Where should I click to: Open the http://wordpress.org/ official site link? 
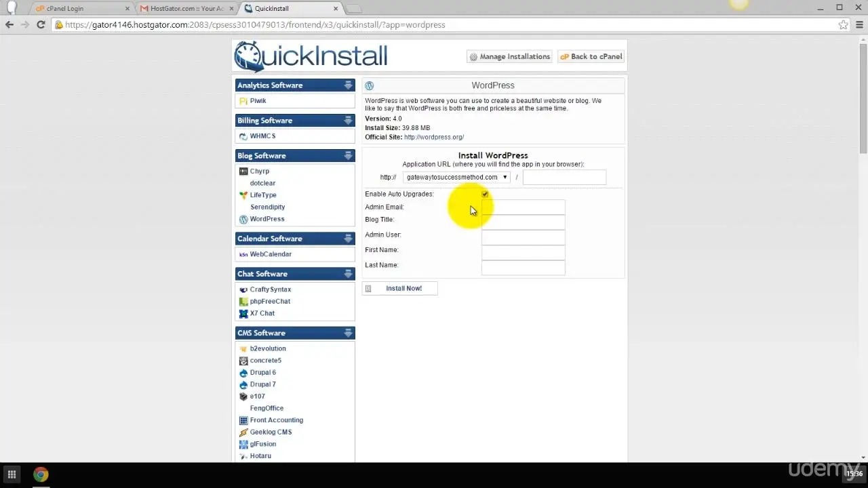(434, 137)
